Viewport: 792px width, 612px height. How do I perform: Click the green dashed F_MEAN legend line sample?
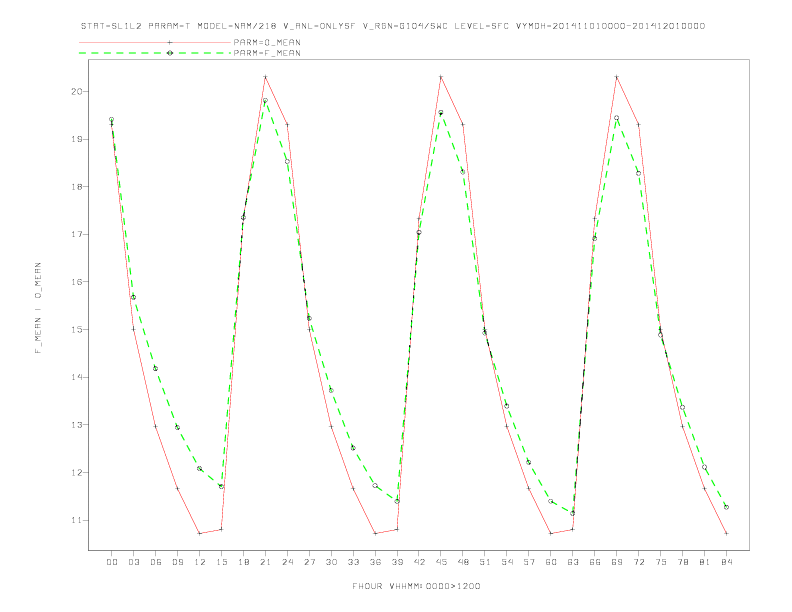[x=155, y=53]
